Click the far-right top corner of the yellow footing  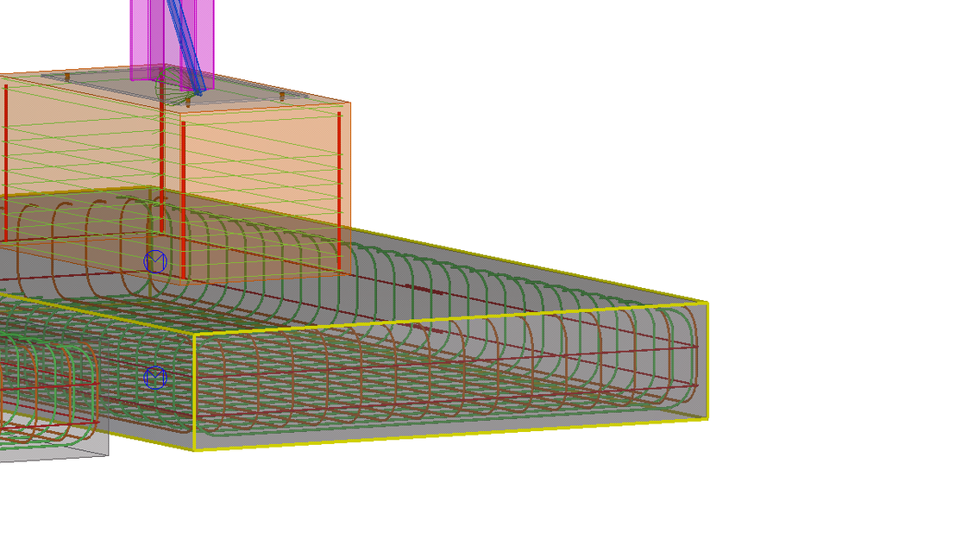click(707, 303)
